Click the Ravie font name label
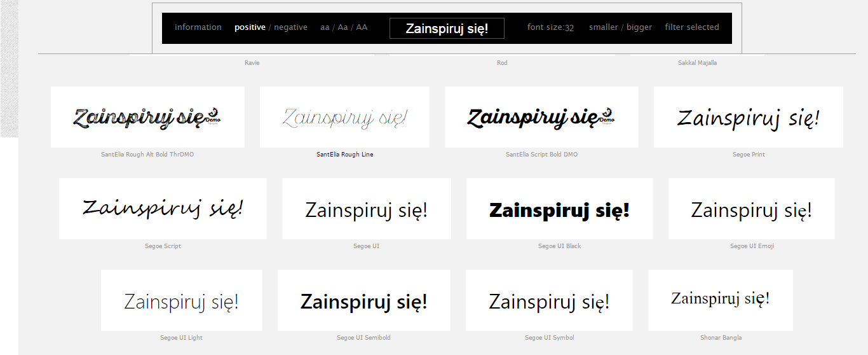 point(252,63)
